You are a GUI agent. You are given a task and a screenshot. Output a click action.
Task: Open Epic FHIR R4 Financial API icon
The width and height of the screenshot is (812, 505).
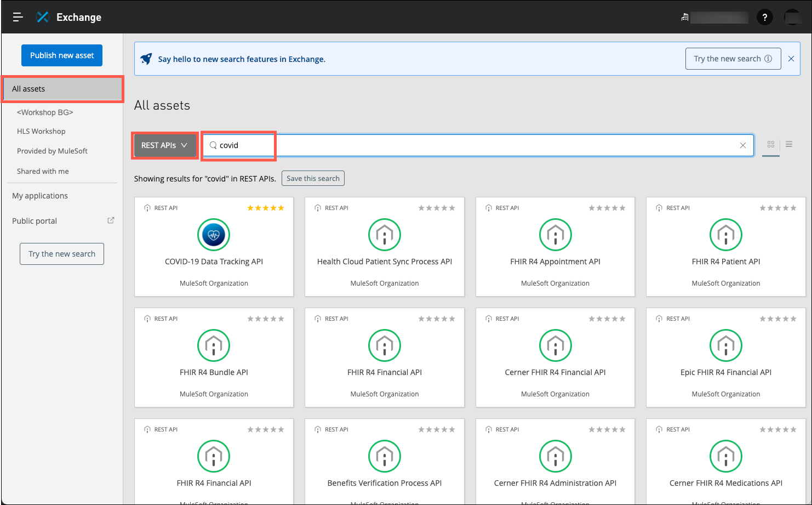[726, 345]
